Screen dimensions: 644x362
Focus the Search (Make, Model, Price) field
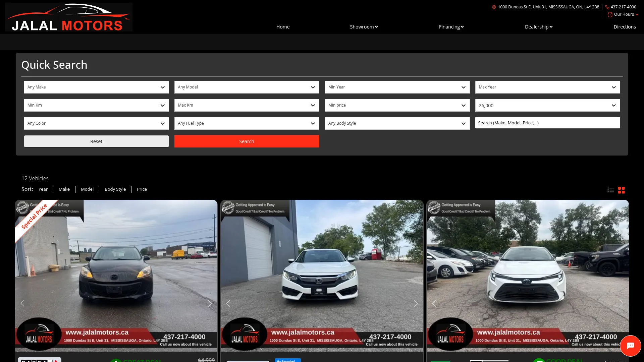548,123
